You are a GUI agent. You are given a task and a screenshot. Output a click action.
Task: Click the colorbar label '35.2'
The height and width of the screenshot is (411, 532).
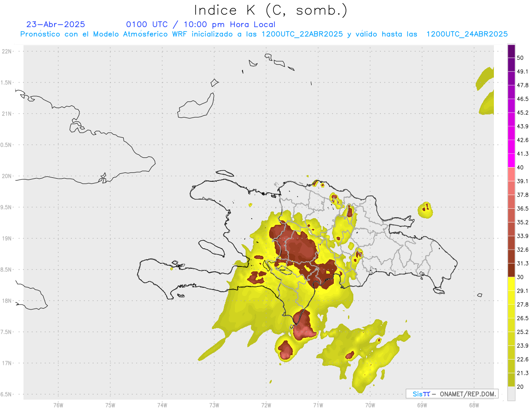[523, 222]
